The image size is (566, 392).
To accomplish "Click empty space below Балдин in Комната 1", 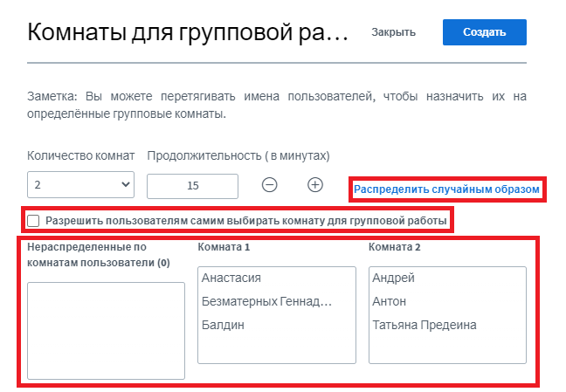I will click(276, 347).
